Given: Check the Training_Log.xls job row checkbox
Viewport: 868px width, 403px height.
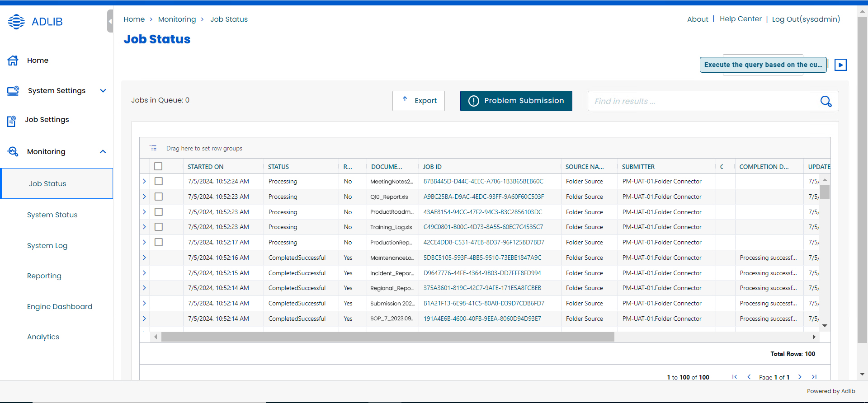Looking at the screenshot, I should [x=159, y=227].
